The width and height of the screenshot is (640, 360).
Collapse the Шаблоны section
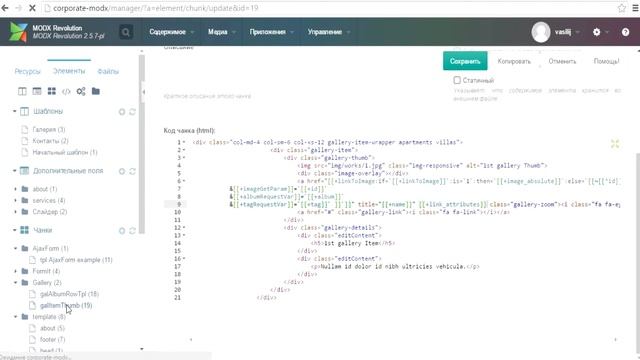click(x=15, y=111)
